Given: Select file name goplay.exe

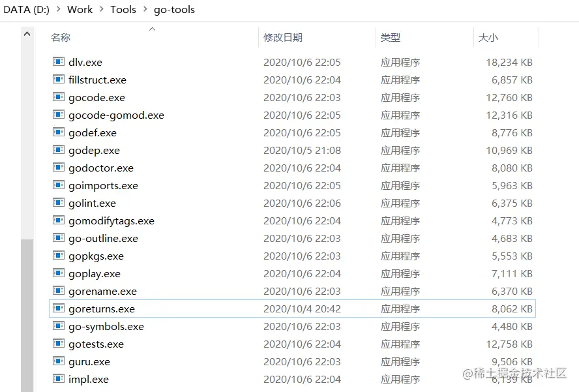Looking at the screenshot, I should click(x=95, y=274).
